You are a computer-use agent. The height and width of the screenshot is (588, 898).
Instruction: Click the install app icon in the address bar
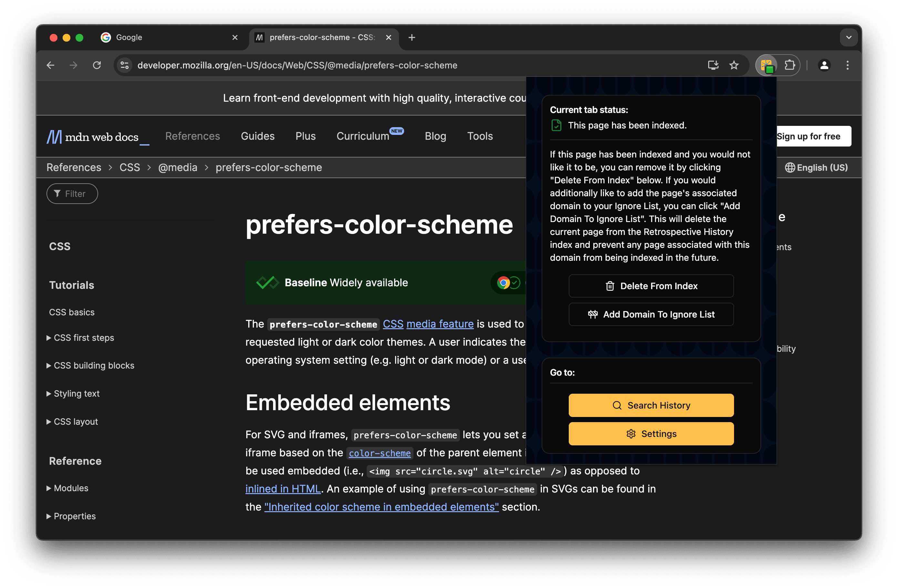[x=713, y=66]
